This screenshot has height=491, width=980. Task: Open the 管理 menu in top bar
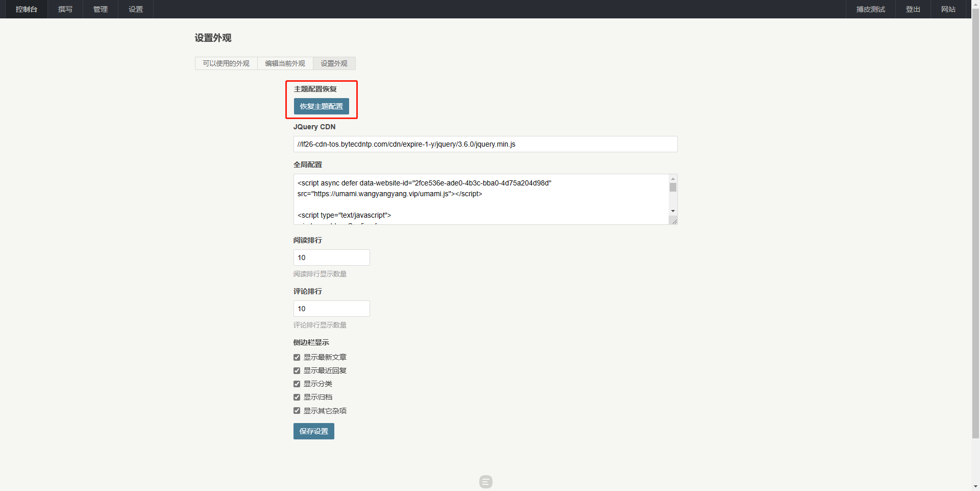(x=101, y=9)
